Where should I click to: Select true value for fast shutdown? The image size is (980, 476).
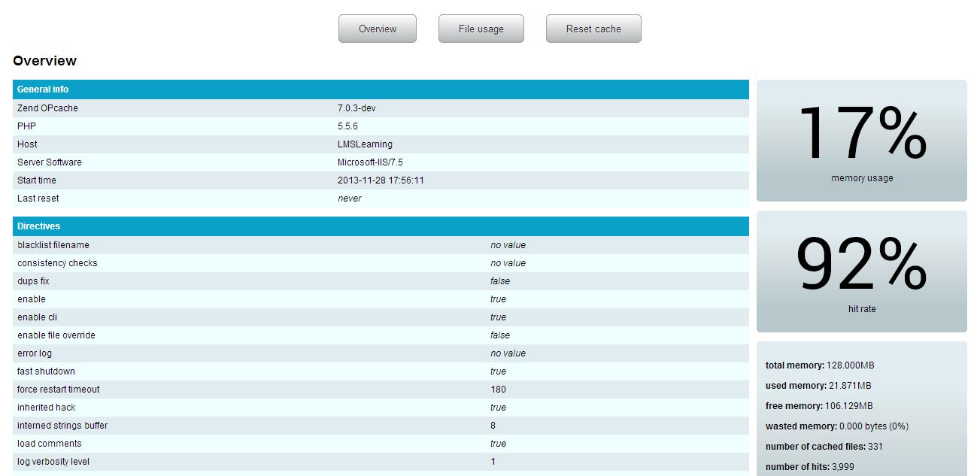click(499, 371)
